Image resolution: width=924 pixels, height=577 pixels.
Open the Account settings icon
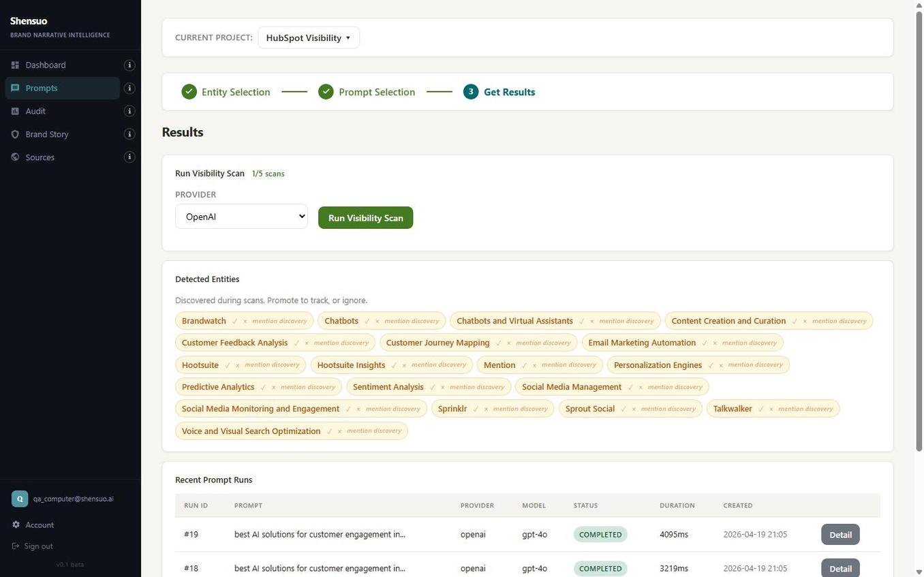point(16,525)
